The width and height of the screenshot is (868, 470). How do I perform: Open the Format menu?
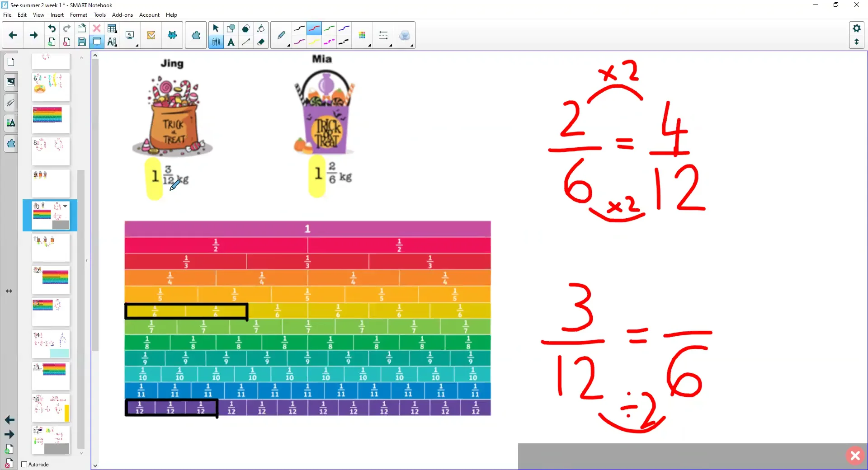click(79, 15)
